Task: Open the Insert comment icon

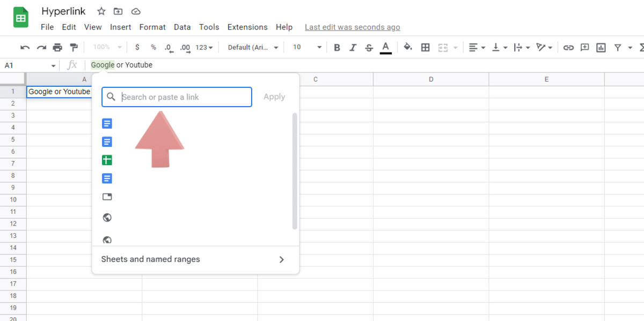Action: 584,47
